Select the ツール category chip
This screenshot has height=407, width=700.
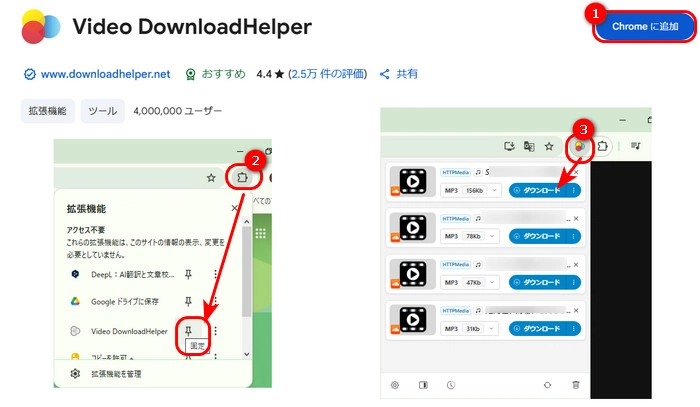[x=103, y=111]
